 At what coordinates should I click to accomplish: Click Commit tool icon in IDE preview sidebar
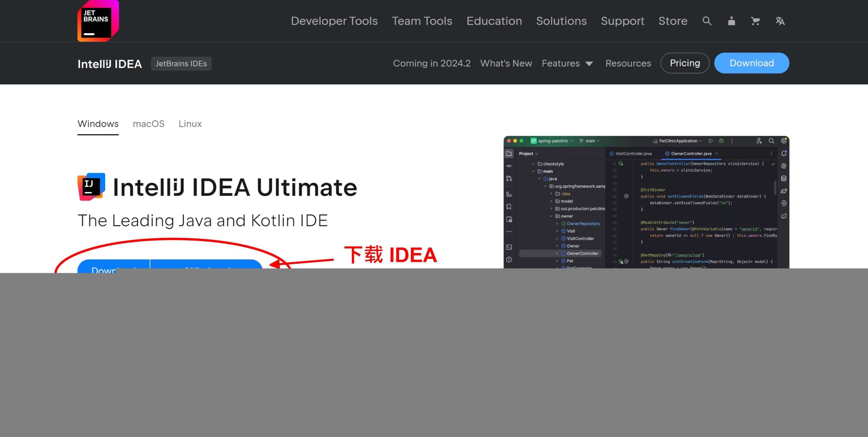pos(509,166)
